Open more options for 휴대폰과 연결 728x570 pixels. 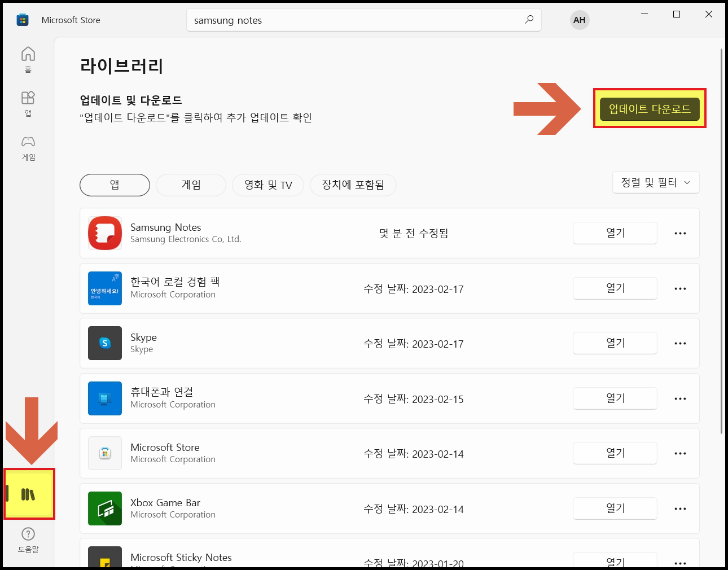pos(680,398)
